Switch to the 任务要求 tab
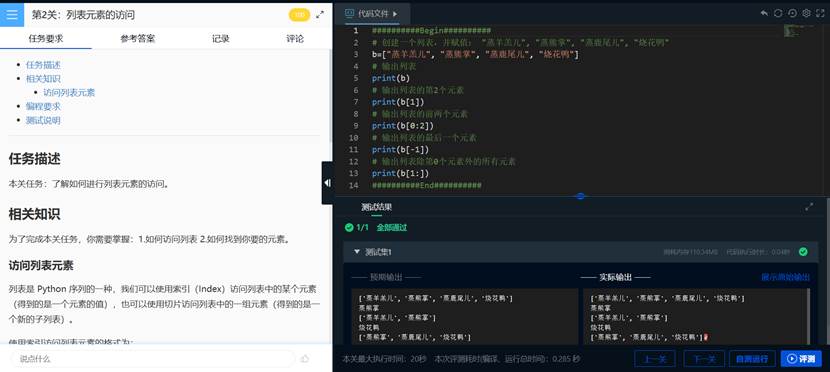 click(x=46, y=38)
